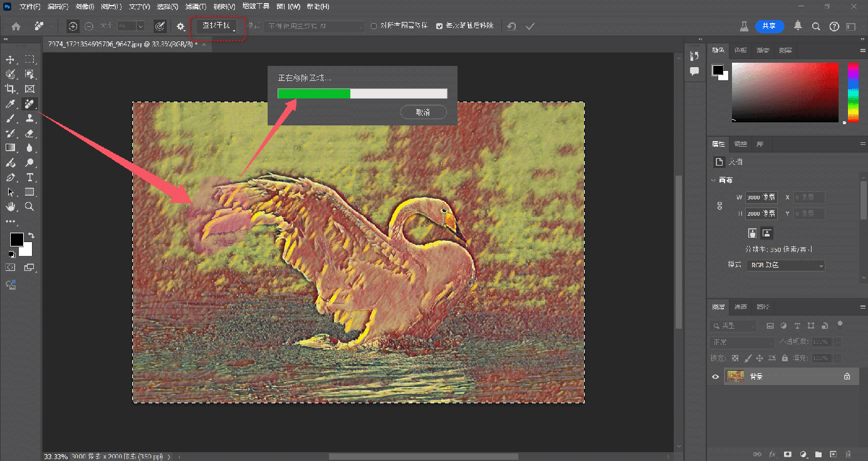
Task: Enable sample all layers checkbox
Action: tap(374, 26)
